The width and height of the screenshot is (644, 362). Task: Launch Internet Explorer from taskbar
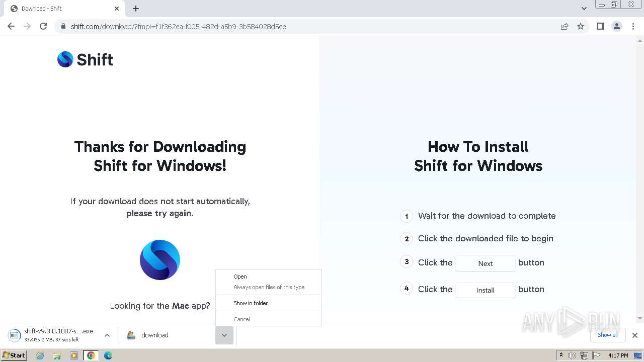point(40,355)
